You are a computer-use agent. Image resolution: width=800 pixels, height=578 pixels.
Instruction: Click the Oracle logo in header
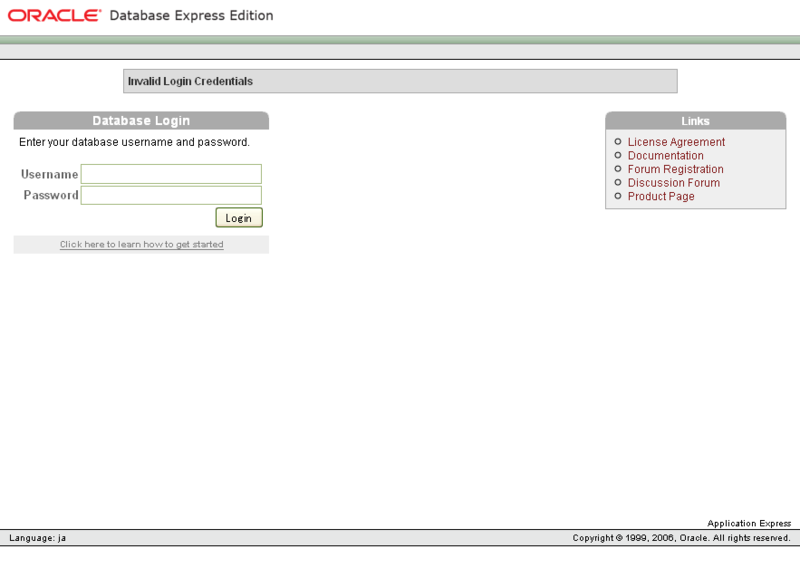click(x=54, y=15)
